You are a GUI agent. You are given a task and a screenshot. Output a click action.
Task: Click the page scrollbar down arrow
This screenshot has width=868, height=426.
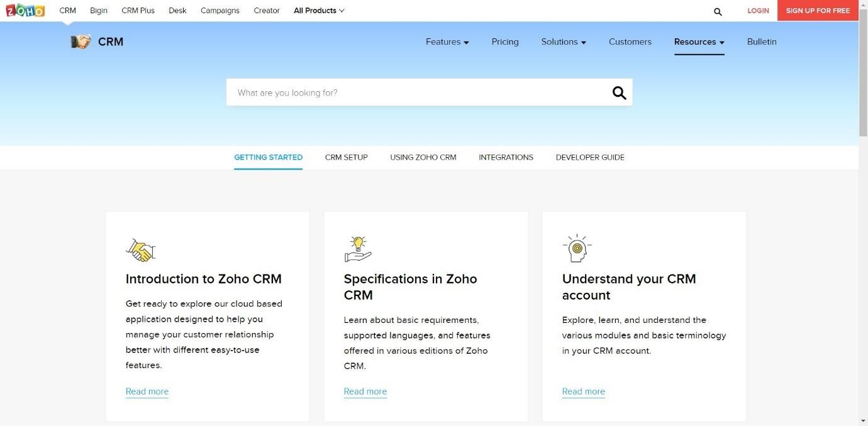[x=863, y=420]
